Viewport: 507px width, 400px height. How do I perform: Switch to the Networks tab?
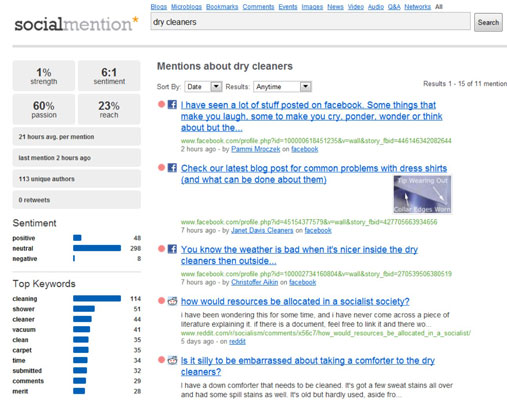tap(418, 7)
